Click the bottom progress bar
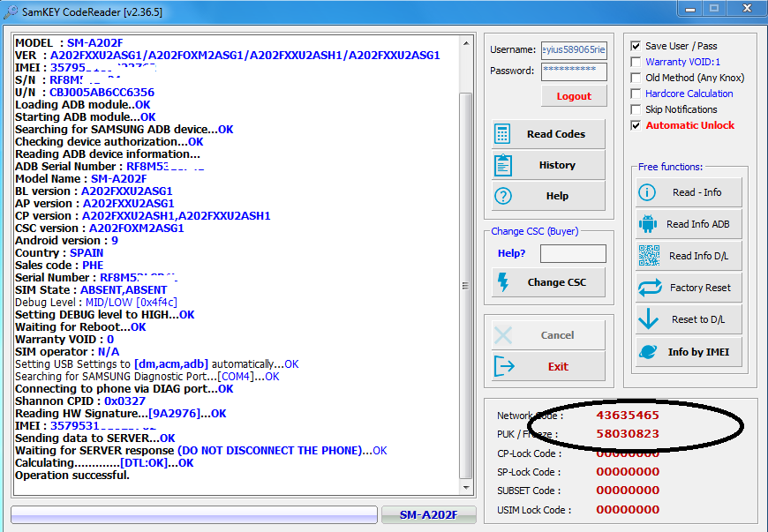The image size is (768, 532). click(x=194, y=515)
